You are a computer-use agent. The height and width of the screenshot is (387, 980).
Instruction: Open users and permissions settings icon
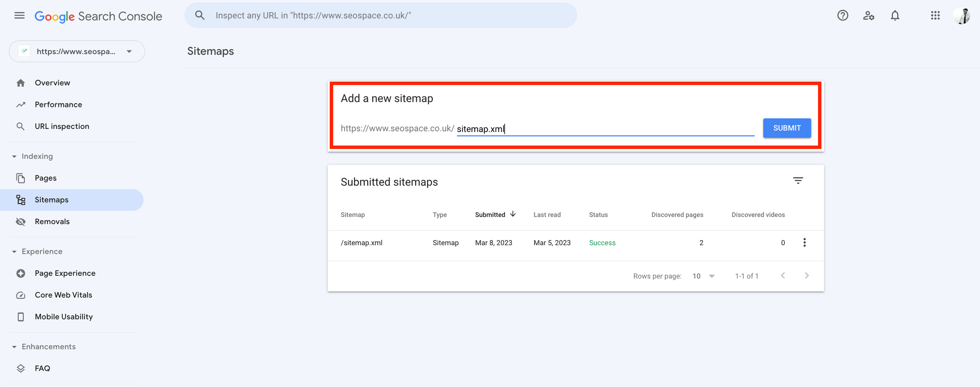(869, 15)
